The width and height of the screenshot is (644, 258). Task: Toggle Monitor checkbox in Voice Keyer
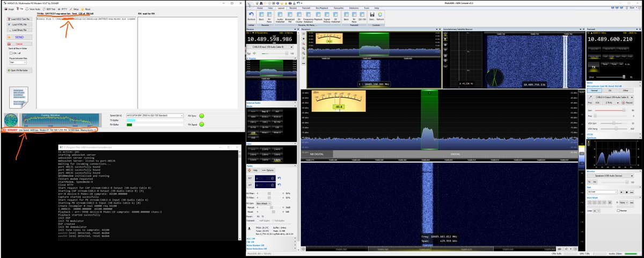coord(618,211)
